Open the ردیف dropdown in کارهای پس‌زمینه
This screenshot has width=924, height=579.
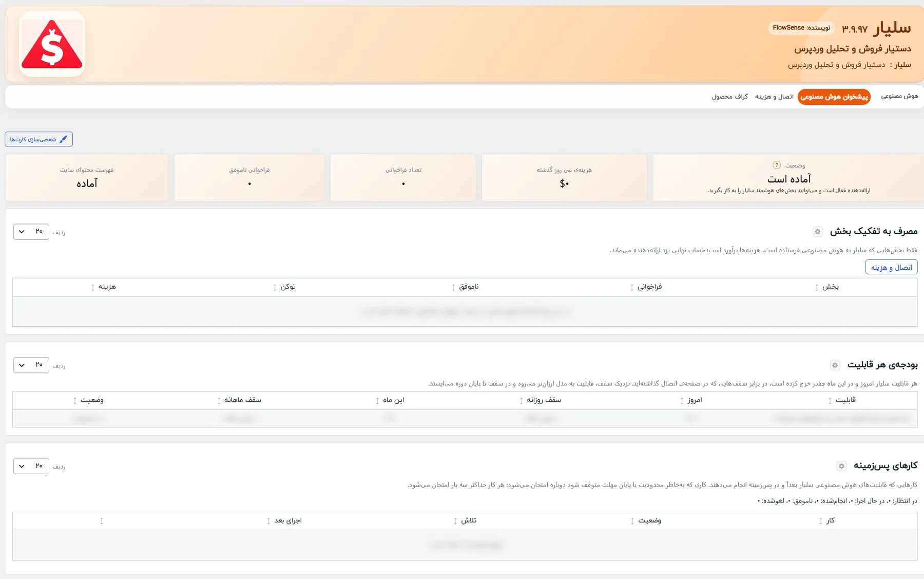pyautogui.click(x=31, y=466)
